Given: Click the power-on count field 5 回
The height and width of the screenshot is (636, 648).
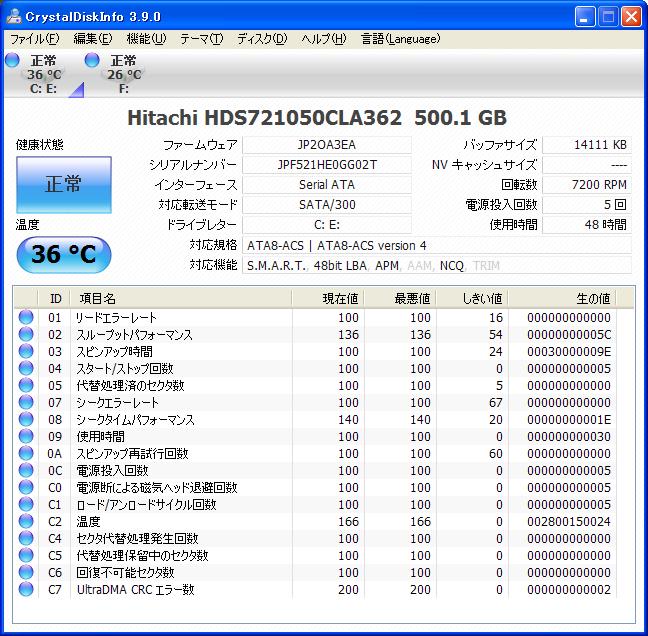Looking at the screenshot, I should coord(587,205).
